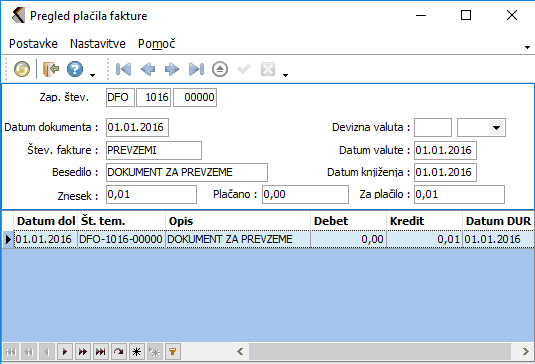Click the Znesek field
This screenshot has width=535, height=364.
pyautogui.click(x=151, y=194)
